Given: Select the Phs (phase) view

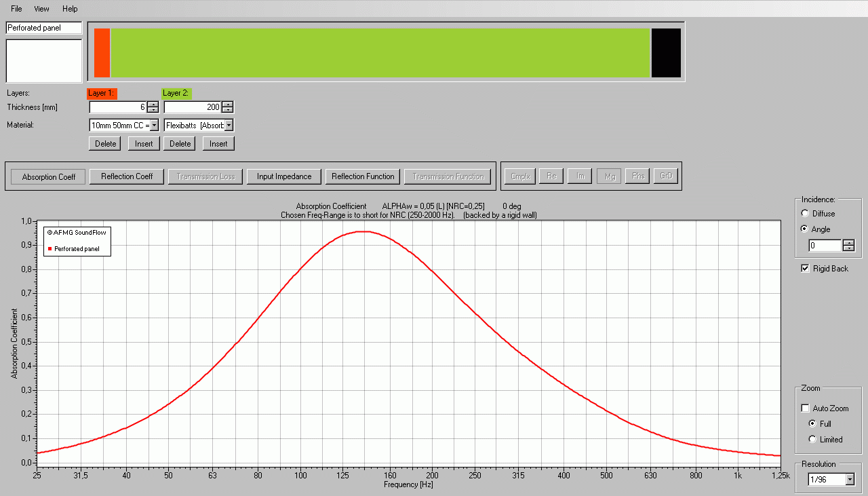Looking at the screenshot, I should tap(637, 176).
